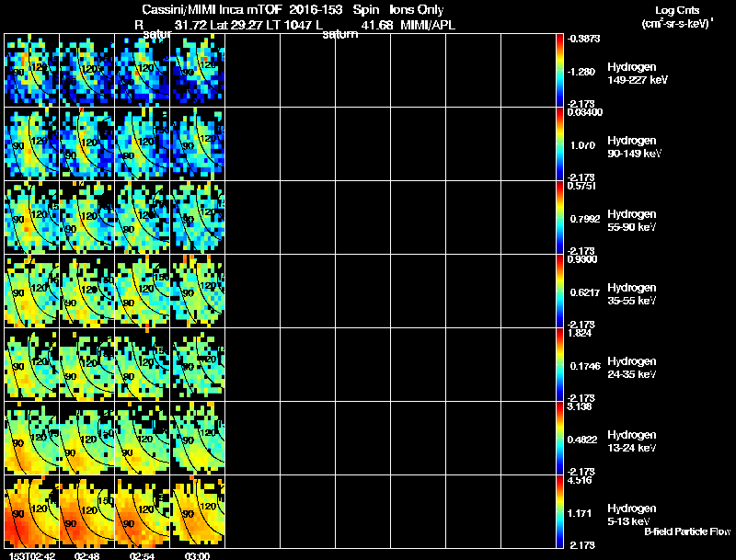Choose the 24-35 keV image at 02:48
Viewport: 736px width, 560px height.
point(86,365)
